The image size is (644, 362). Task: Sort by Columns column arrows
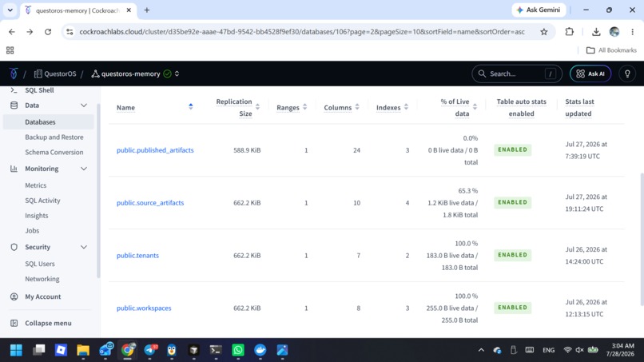[357, 107]
